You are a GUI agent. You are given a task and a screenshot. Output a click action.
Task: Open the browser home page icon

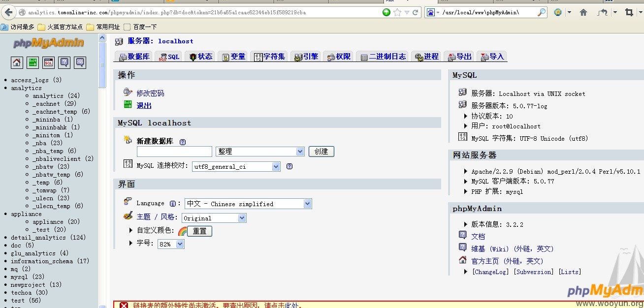coord(583,12)
